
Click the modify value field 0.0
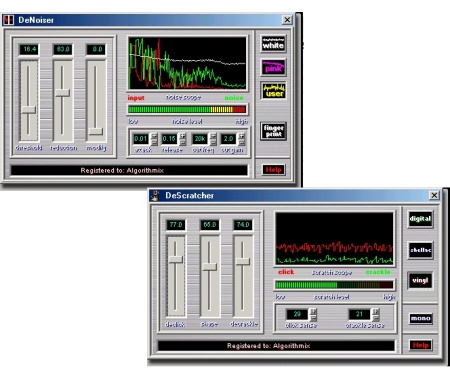click(x=96, y=49)
